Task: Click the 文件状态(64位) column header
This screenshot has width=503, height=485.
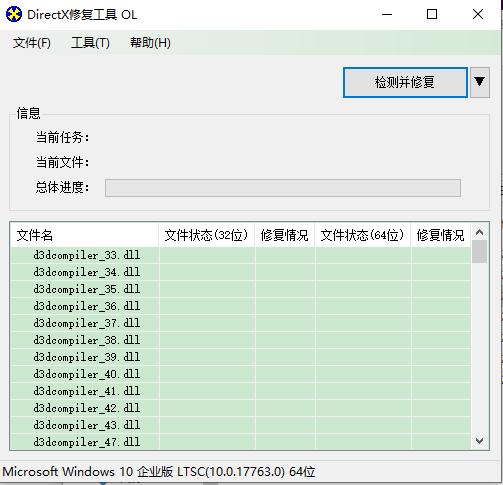Action: [x=363, y=235]
